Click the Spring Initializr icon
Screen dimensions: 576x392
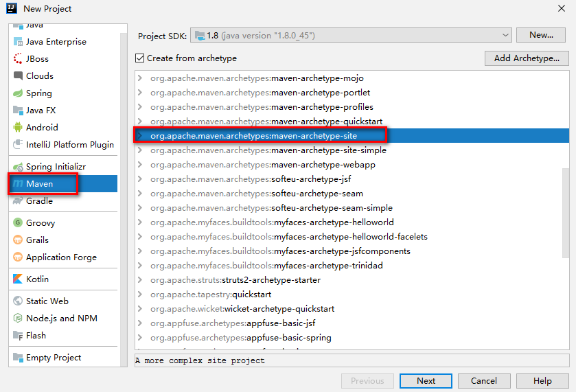point(18,167)
